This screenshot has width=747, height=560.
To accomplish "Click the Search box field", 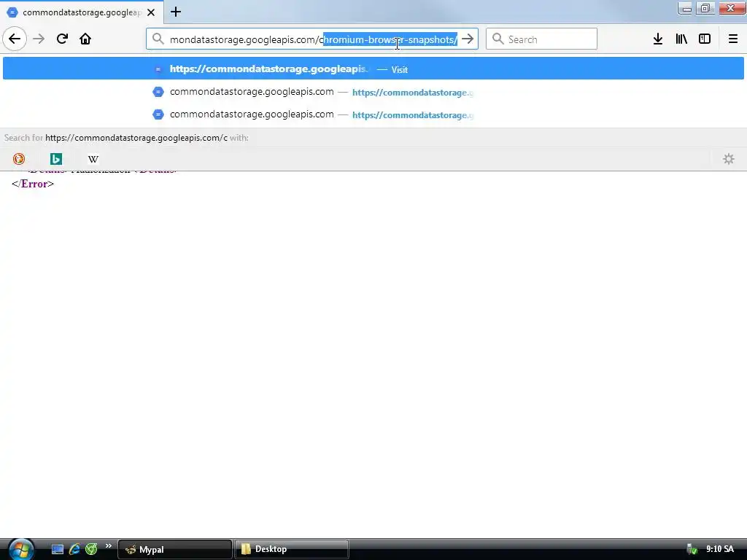I will (541, 39).
